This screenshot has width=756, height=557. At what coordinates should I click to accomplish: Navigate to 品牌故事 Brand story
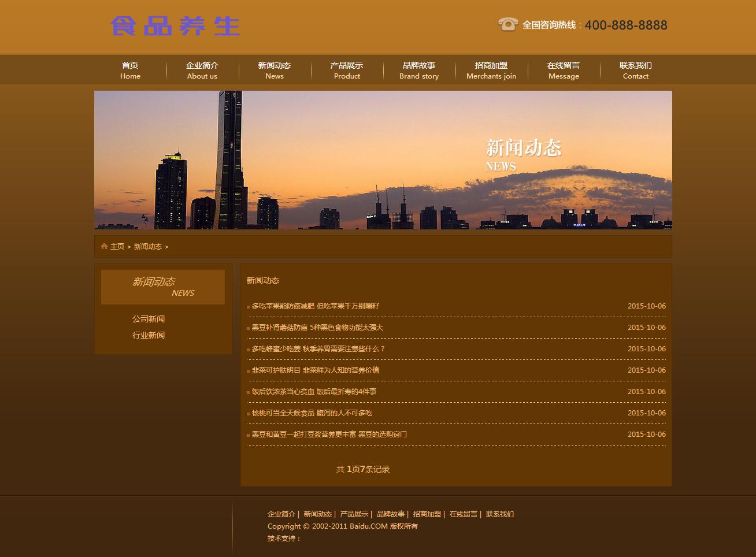point(419,70)
